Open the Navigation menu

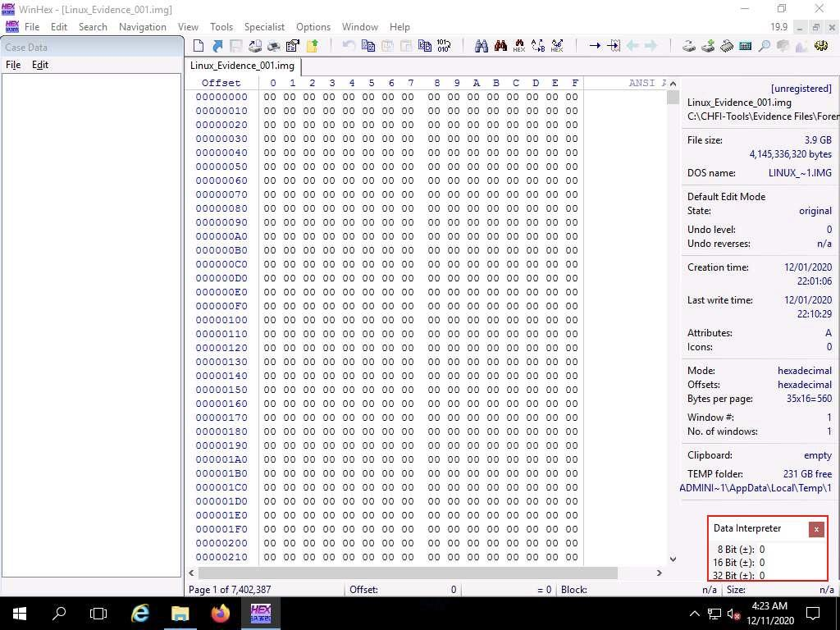pyautogui.click(x=143, y=27)
